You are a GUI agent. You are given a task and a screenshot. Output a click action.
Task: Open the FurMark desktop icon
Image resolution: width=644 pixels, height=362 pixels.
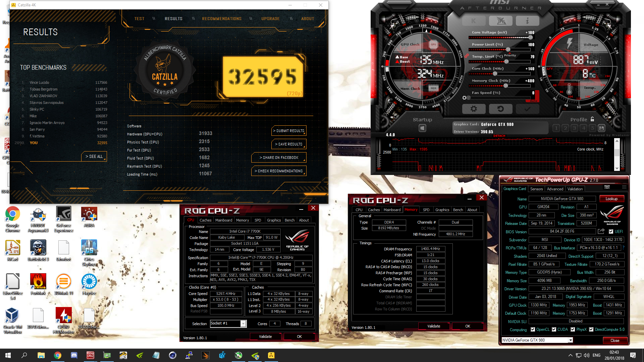coord(38,284)
